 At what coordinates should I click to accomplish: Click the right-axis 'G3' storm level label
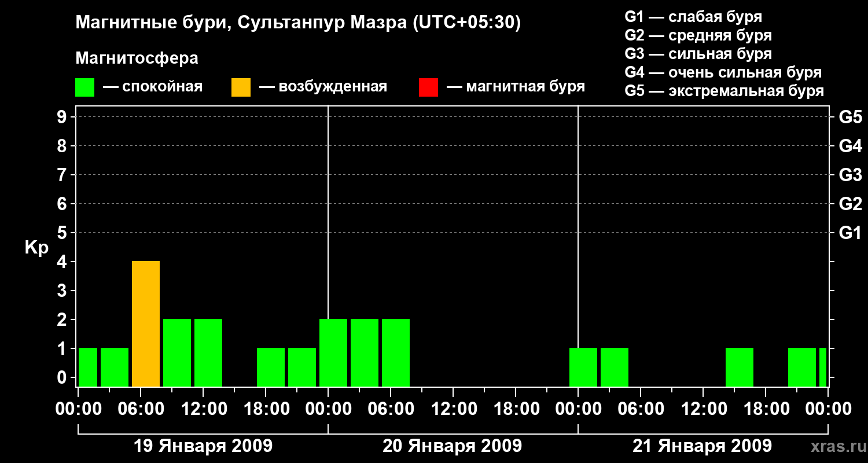(x=850, y=175)
